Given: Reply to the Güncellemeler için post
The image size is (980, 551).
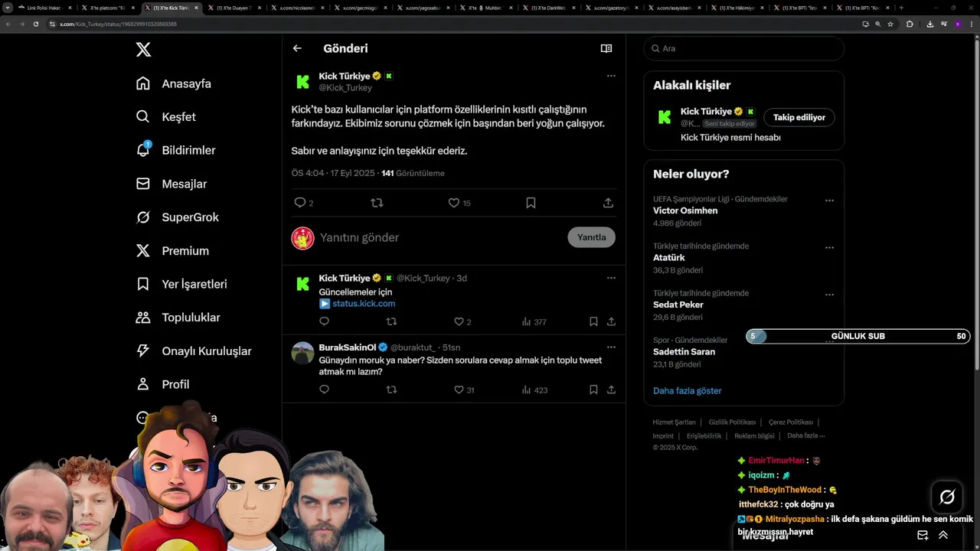Looking at the screenshot, I should (324, 322).
